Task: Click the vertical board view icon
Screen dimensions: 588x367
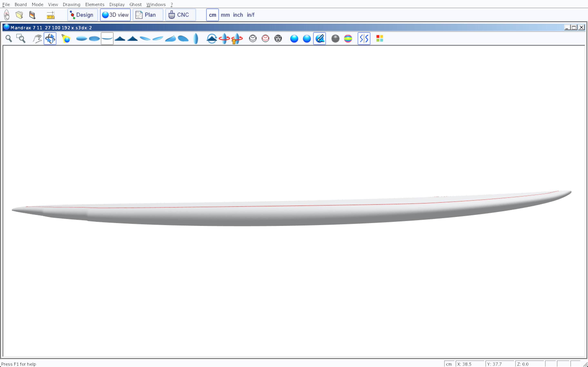Action: (196, 39)
